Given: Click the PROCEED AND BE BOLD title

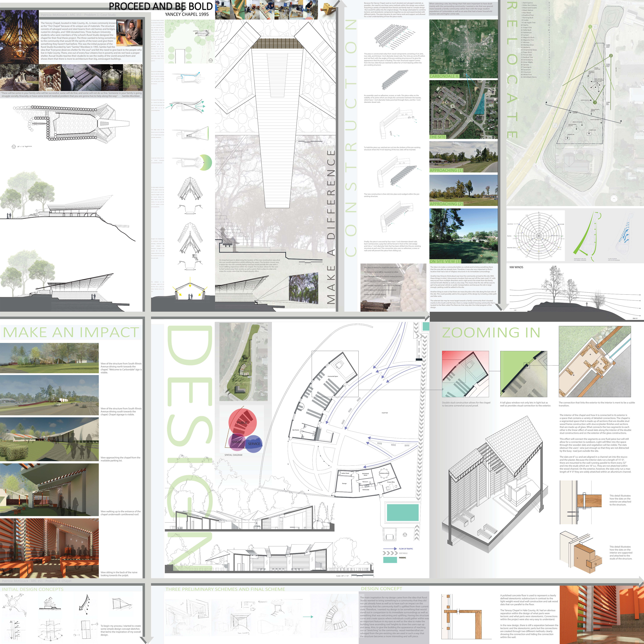Looking at the screenshot, I should (x=161, y=6).
